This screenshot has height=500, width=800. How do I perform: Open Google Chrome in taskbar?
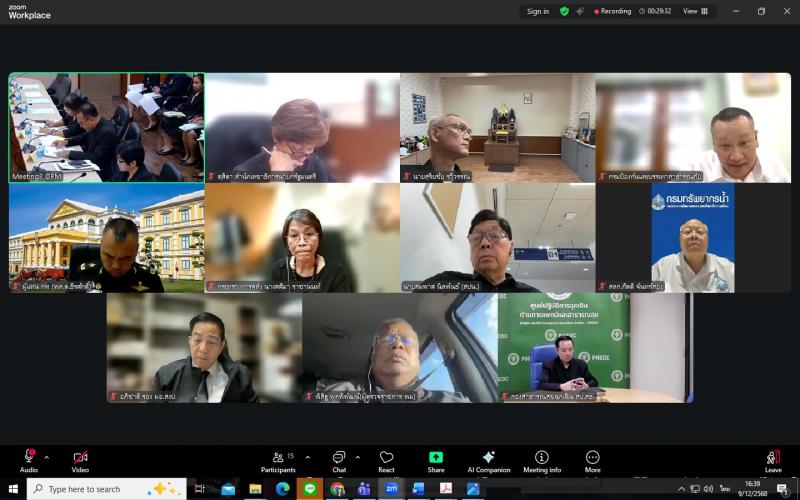[337, 489]
